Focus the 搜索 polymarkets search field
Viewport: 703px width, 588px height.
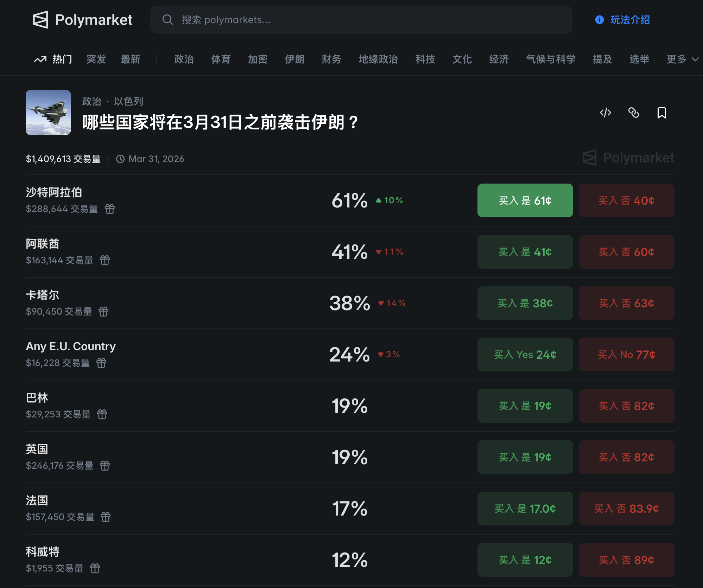[361, 20]
